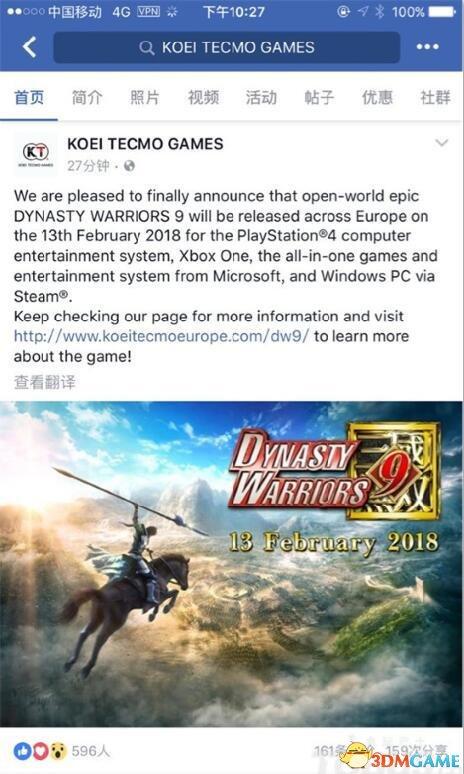The height and width of the screenshot is (774, 464).
Task: Tap the wow reaction emoji icon
Action: 59,752
